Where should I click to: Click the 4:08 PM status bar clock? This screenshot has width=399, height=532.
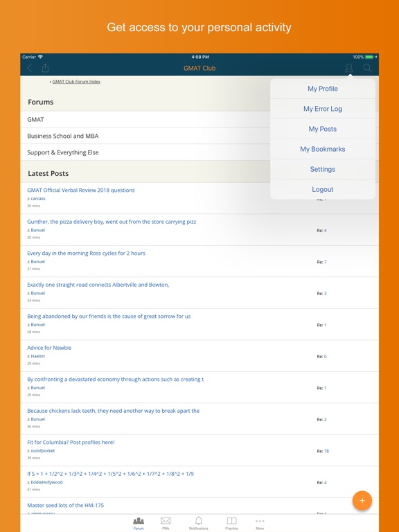(x=200, y=57)
